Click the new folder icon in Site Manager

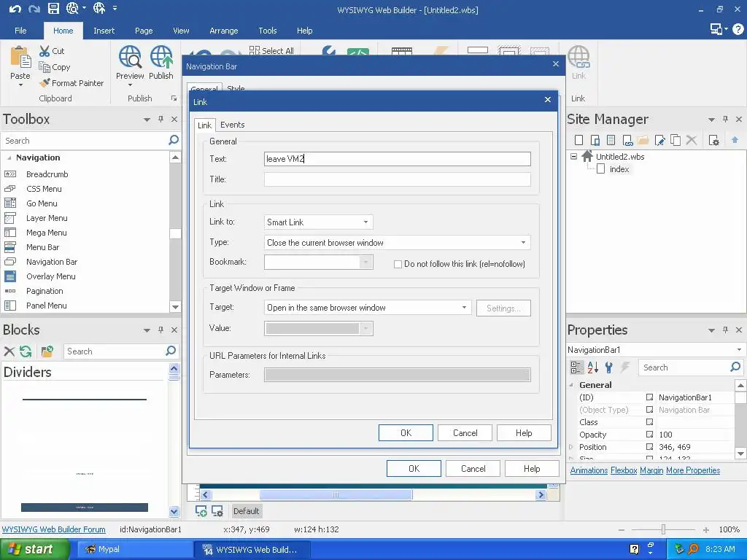[x=643, y=140]
